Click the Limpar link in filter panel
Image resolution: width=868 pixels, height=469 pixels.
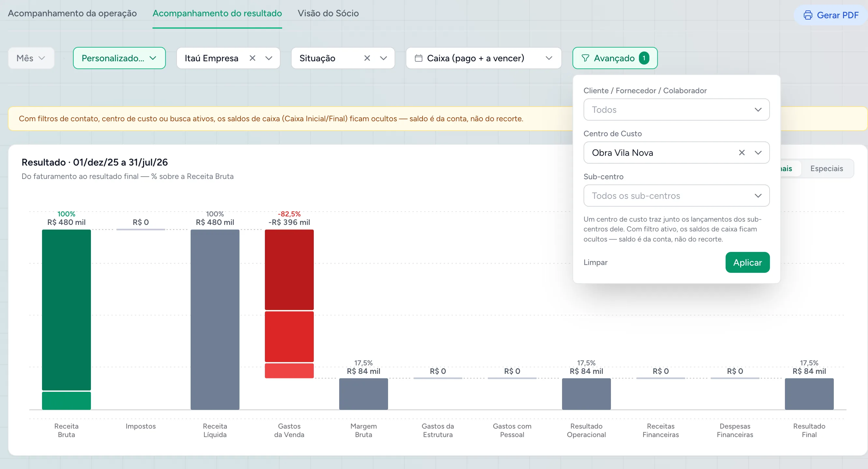(x=595, y=262)
